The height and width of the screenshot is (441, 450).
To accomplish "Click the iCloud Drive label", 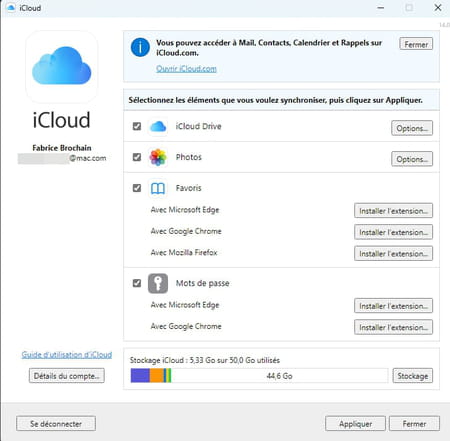I will point(198,126).
